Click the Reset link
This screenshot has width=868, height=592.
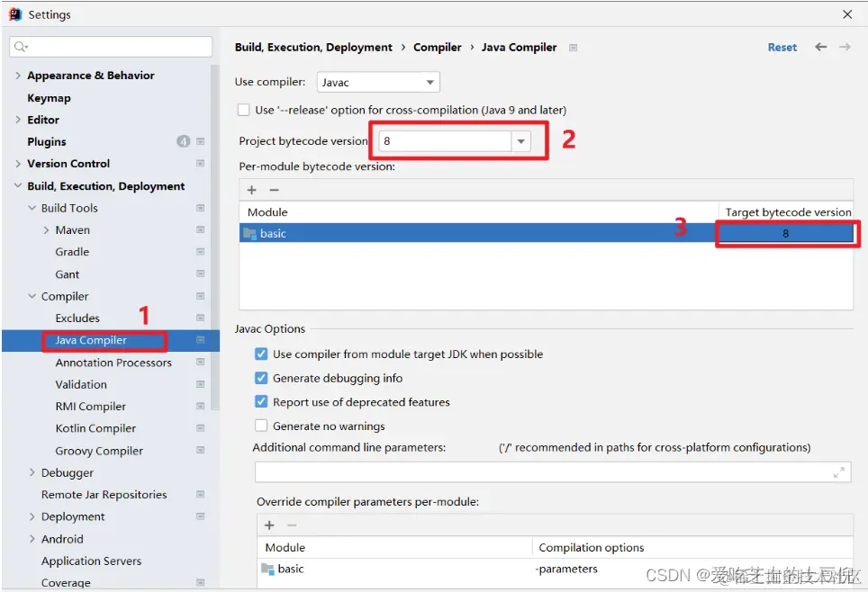click(x=782, y=48)
